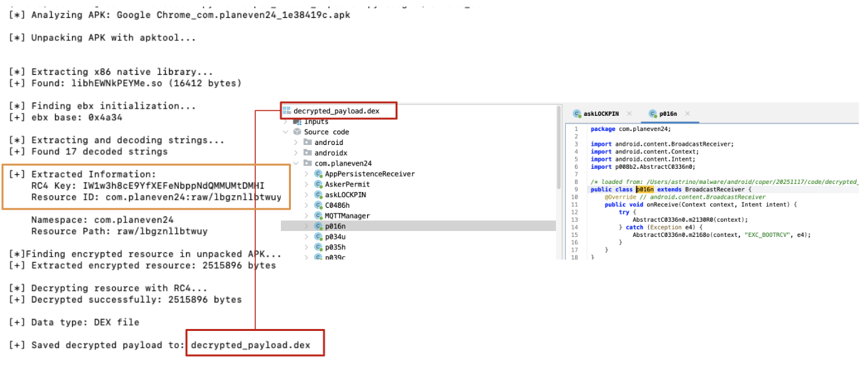This screenshot has height=368, width=868.
Task: Click the Source code package icon
Action: pos(297,132)
